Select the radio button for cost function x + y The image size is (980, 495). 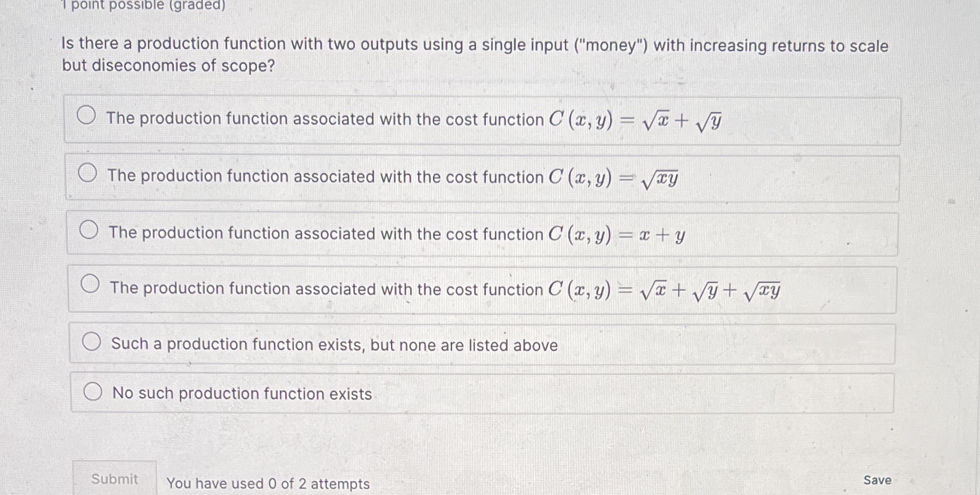pos(89,229)
